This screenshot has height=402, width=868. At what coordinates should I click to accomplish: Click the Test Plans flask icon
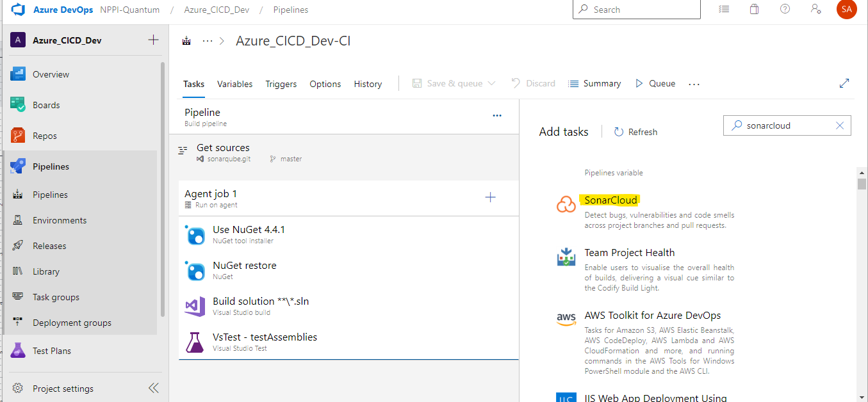coord(18,351)
